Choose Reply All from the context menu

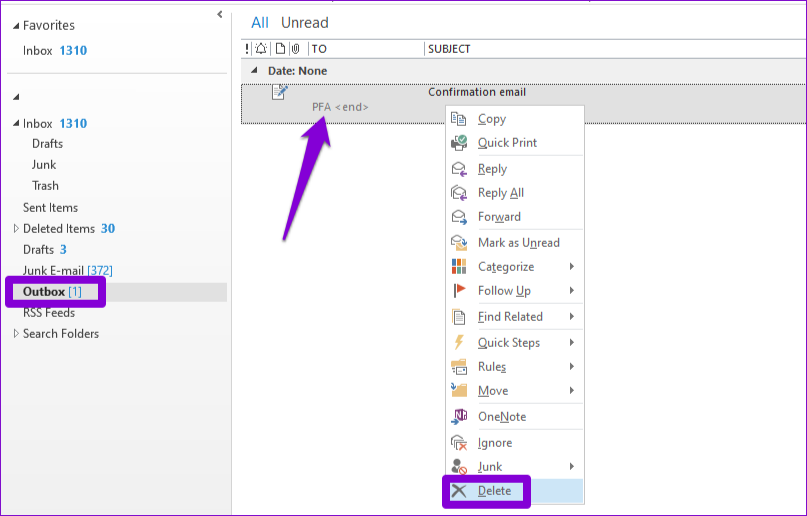click(x=515, y=193)
